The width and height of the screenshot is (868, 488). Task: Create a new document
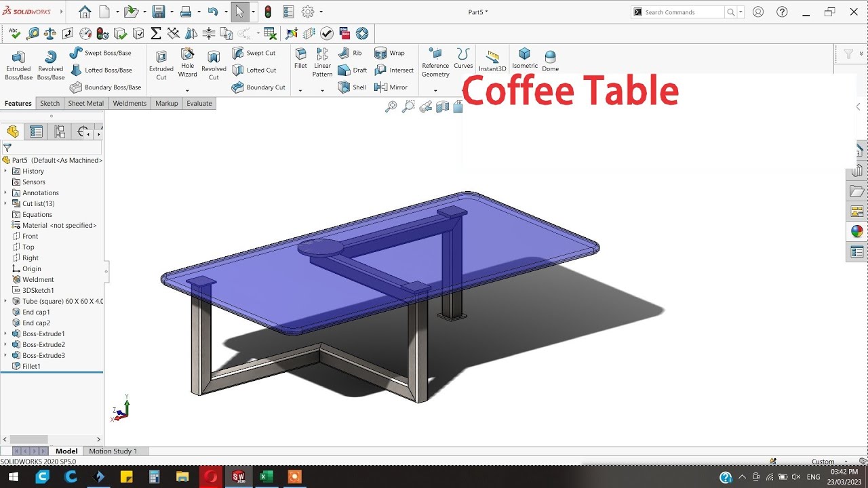[x=104, y=12]
